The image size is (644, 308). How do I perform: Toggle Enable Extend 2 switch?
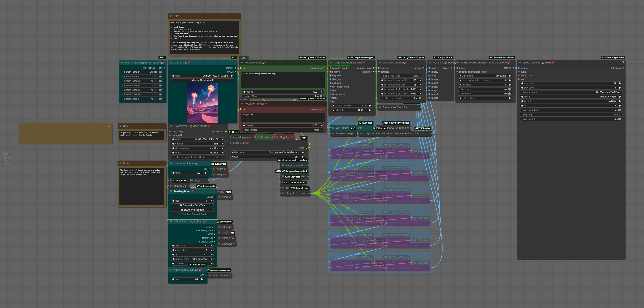point(155,77)
